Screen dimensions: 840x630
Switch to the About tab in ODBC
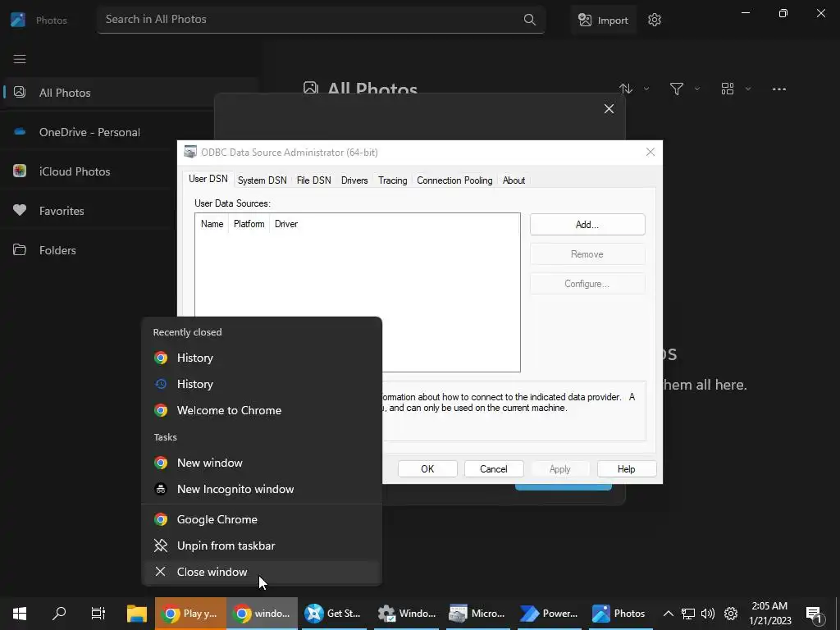pyautogui.click(x=514, y=180)
